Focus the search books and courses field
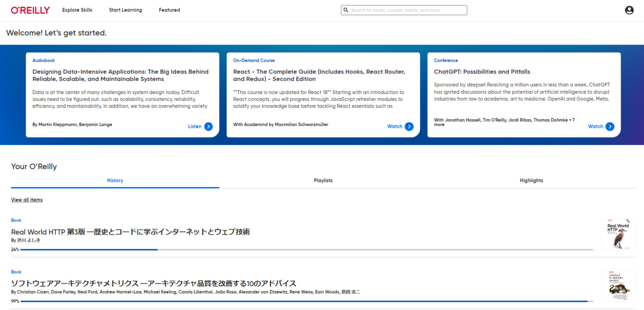Image resolution: width=644 pixels, height=310 pixels. [404, 10]
